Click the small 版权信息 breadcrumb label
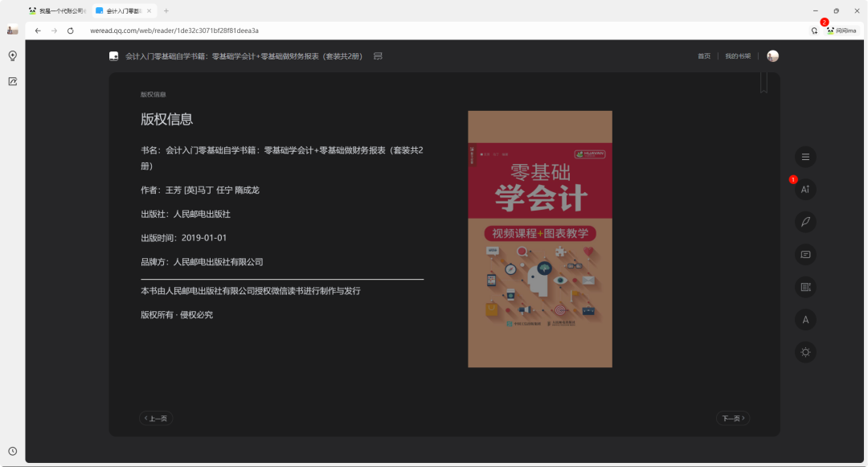868x467 pixels. 154,95
